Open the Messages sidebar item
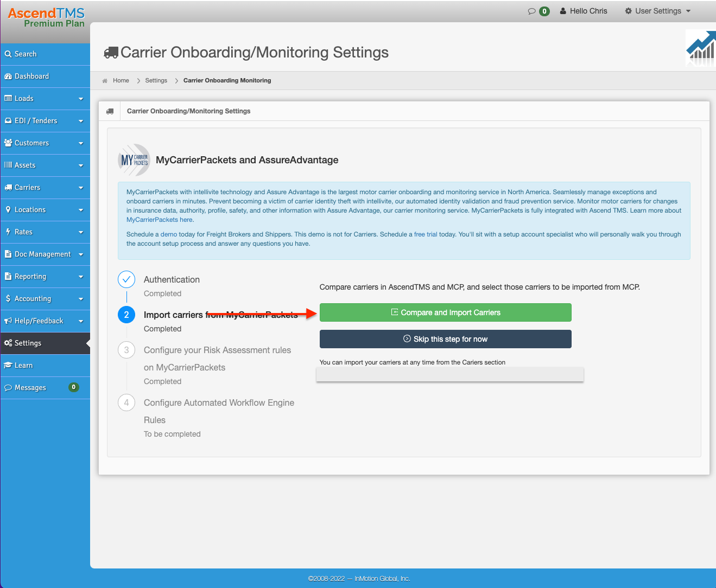716x588 pixels. tap(45, 388)
